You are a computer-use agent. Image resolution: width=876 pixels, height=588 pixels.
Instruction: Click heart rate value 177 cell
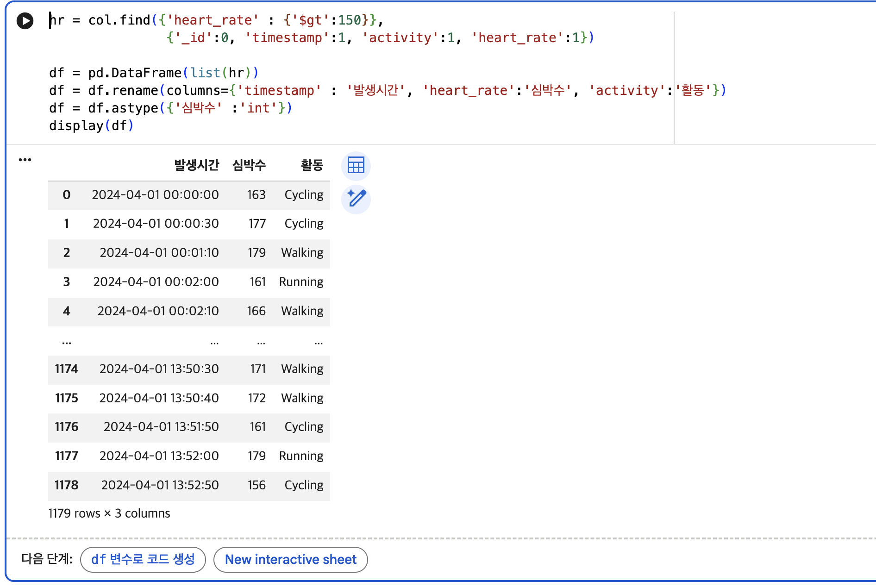(x=257, y=224)
